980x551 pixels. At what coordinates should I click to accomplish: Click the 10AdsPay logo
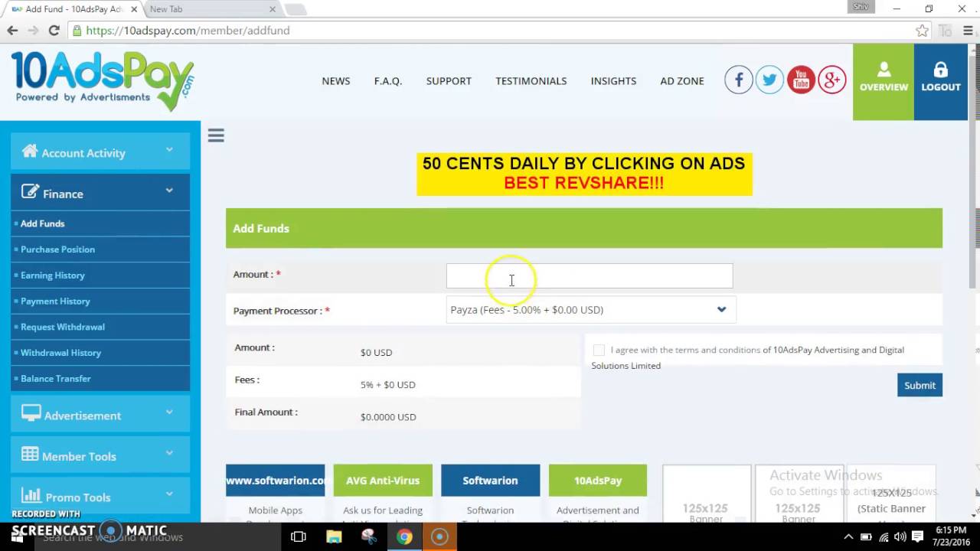pos(103,80)
